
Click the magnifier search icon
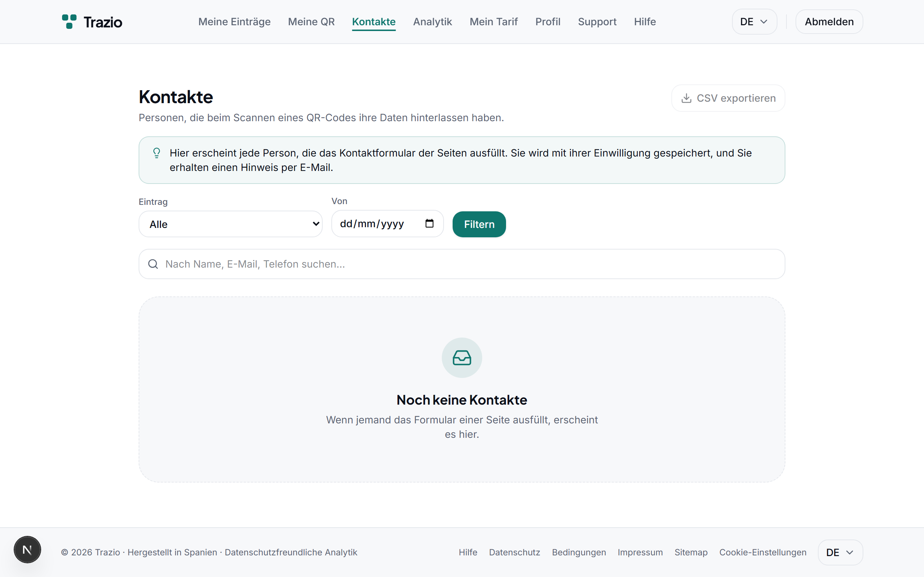[x=153, y=264]
